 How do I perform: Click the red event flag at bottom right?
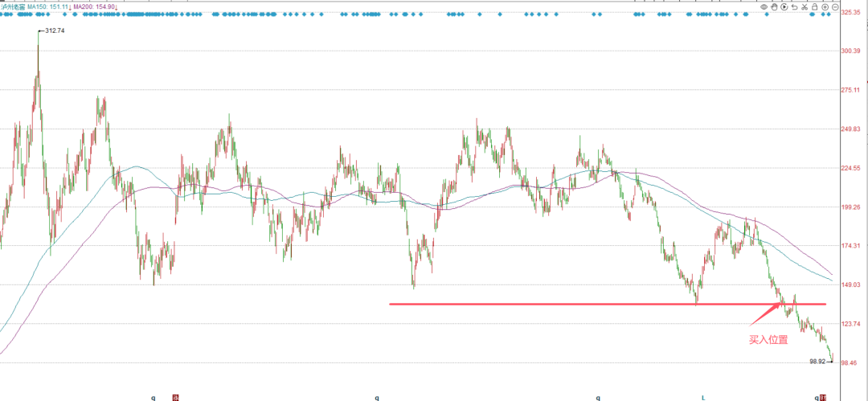pyautogui.click(x=824, y=397)
